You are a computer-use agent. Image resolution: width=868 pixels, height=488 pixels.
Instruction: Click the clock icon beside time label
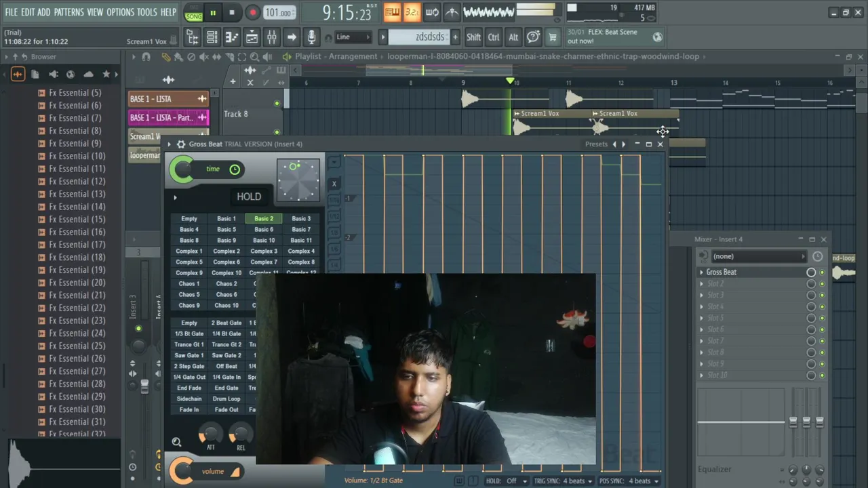click(x=235, y=169)
